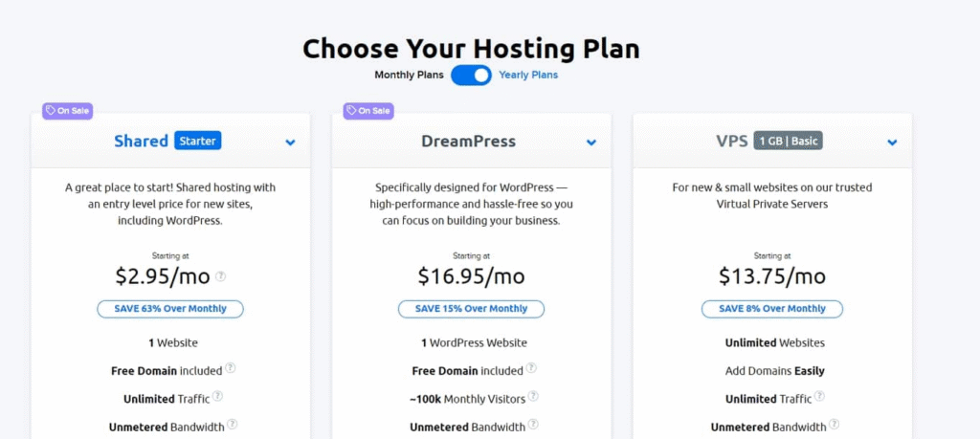This screenshot has width=980, height=439.
Task: Open the DreamPress plan dropdown chevron
Action: tap(591, 143)
